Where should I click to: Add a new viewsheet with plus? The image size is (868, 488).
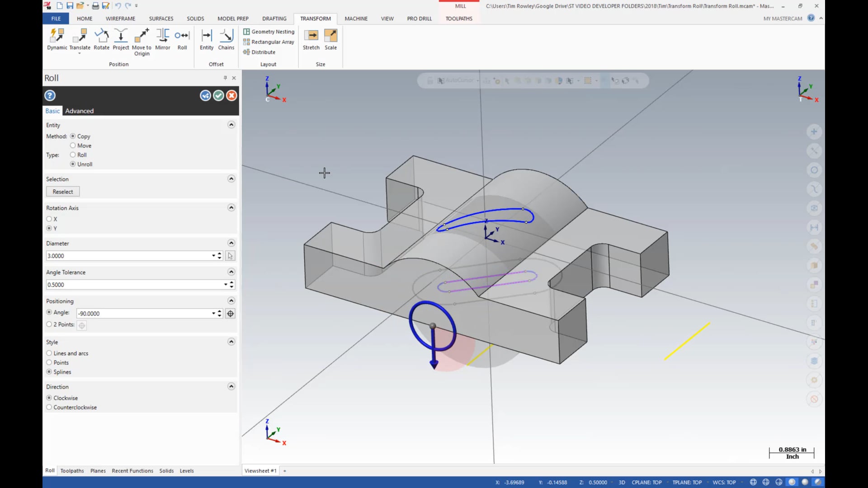(x=285, y=471)
